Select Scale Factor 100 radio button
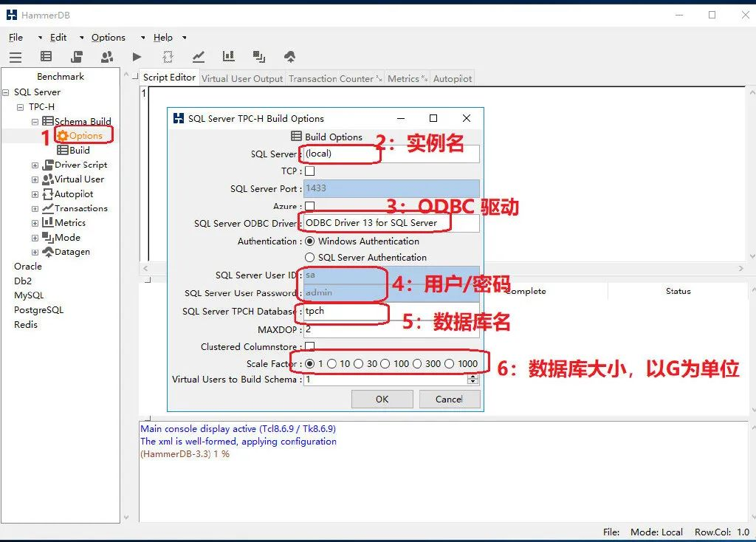This screenshot has height=542, width=756. click(385, 363)
